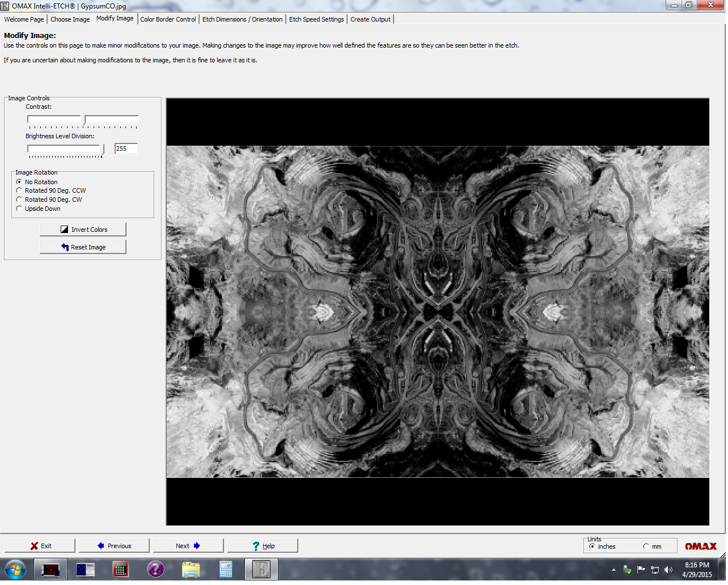This screenshot has width=728, height=585.
Task: Switch units to mm
Action: pos(646,546)
